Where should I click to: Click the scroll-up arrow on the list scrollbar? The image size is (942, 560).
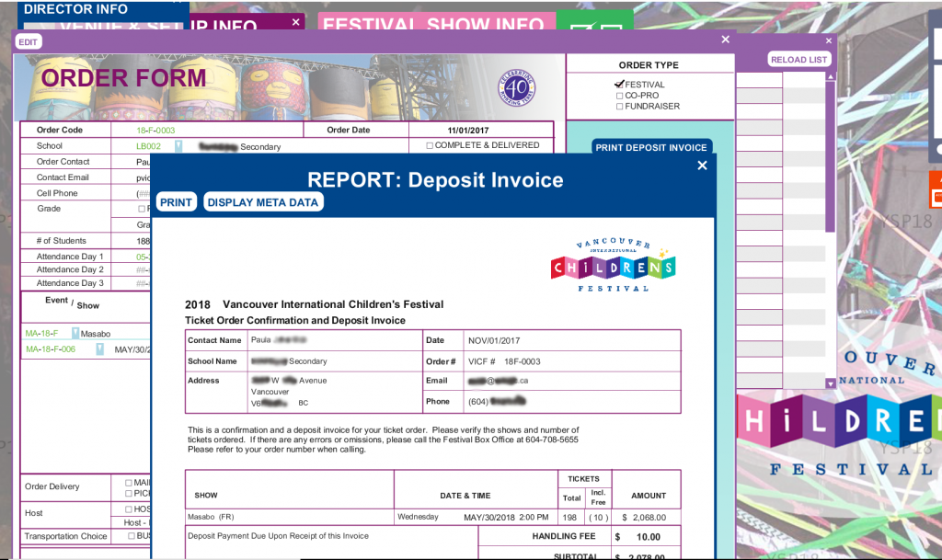[x=831, y=77]
